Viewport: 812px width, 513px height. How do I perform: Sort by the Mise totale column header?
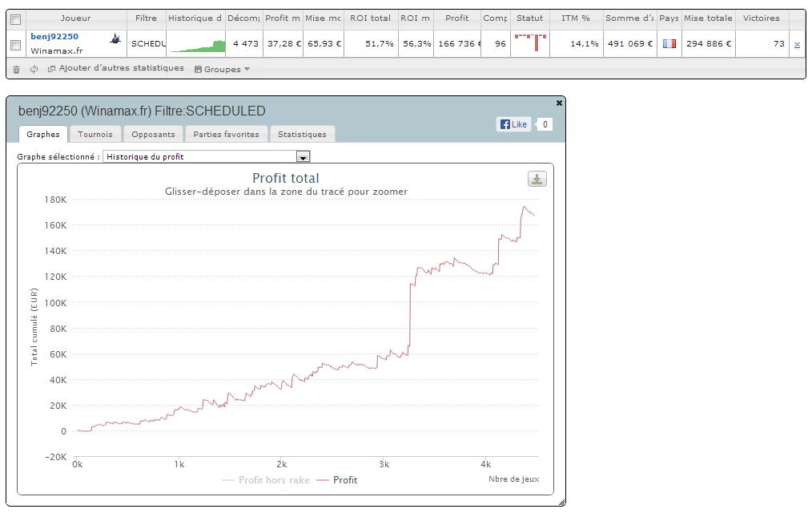(x=708, y=18)
